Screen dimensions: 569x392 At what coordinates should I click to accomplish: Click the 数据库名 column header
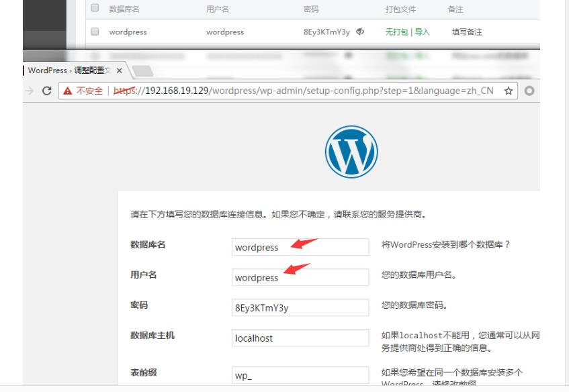pos(124,9)
